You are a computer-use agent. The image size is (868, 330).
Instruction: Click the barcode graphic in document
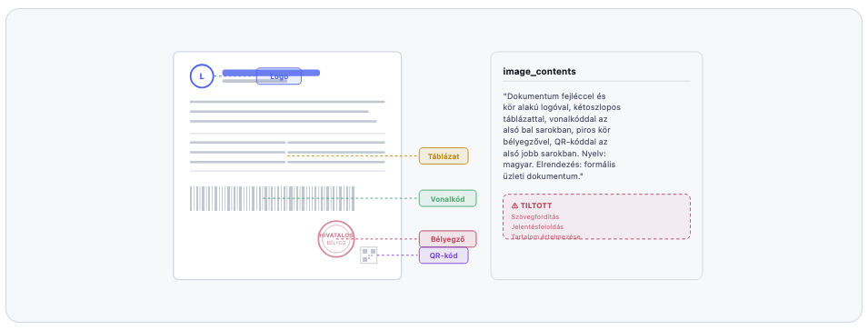273,198
